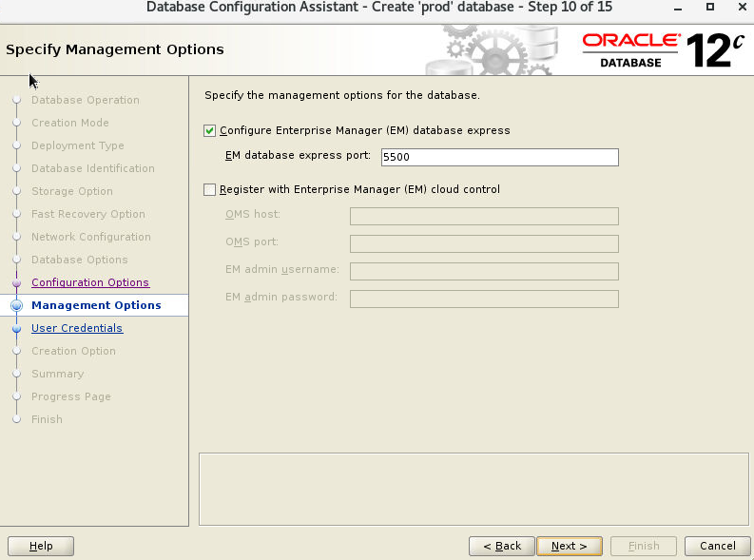Screen dimensions: 754x560
Task: Click the 'Finish' step text in sidebar
Action: point(48,419)
